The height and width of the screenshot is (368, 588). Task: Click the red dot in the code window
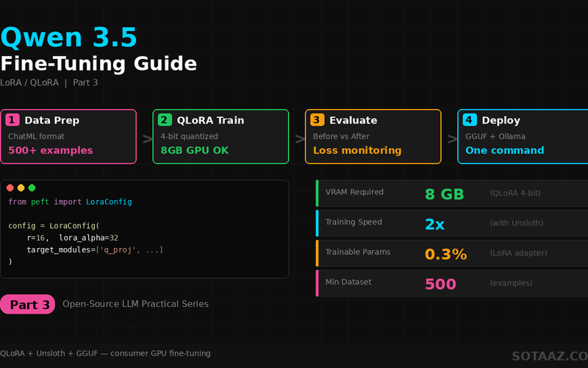10,188
